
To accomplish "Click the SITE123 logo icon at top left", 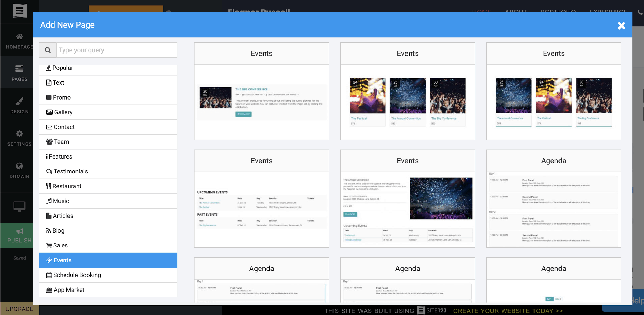I will [x=20, y=11].
